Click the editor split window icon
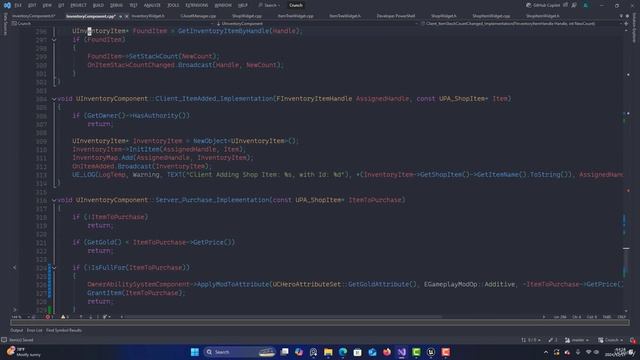This screenshot has height=360, width=640. (x=626, y=24)
